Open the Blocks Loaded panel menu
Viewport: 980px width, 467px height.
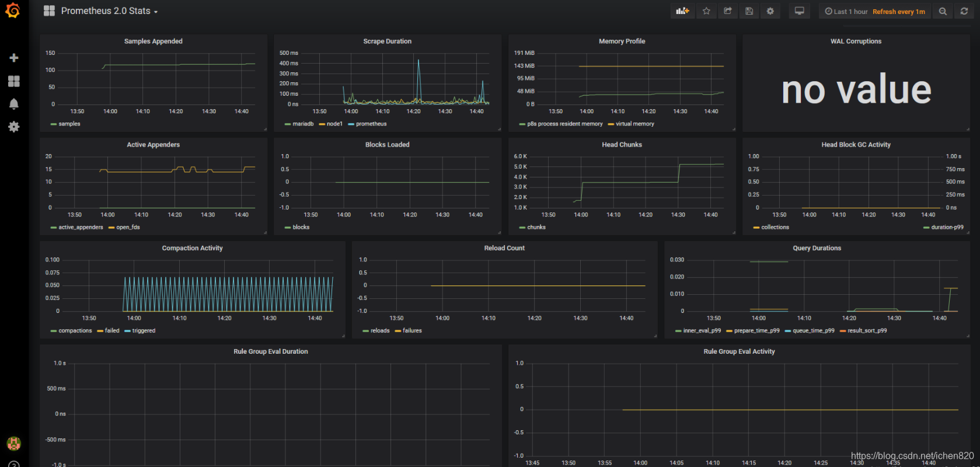[388, 145]
